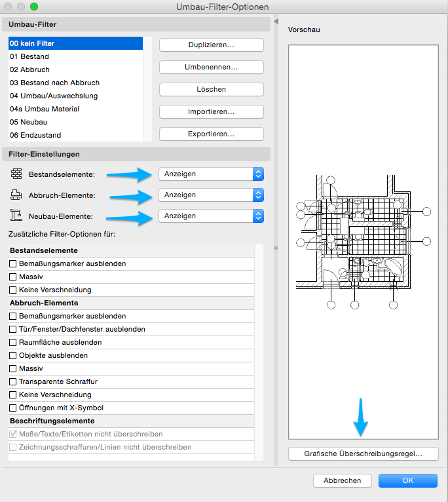Toggle Öffnungen mit X-Symbol checkbox

13,408
